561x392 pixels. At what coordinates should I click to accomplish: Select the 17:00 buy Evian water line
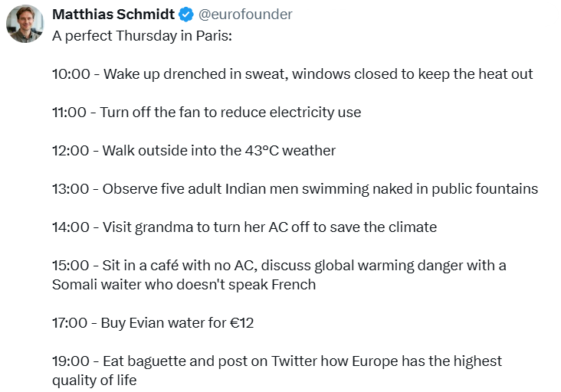[153, 322]
